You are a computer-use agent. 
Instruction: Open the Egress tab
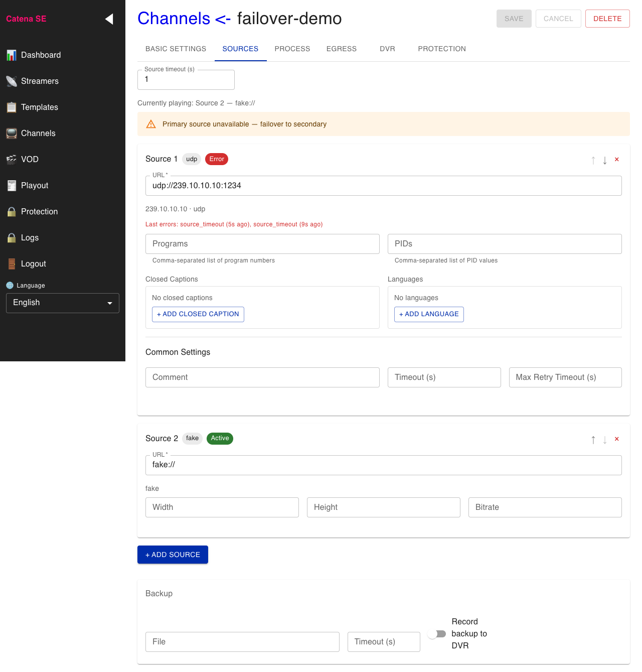[341, 49]
